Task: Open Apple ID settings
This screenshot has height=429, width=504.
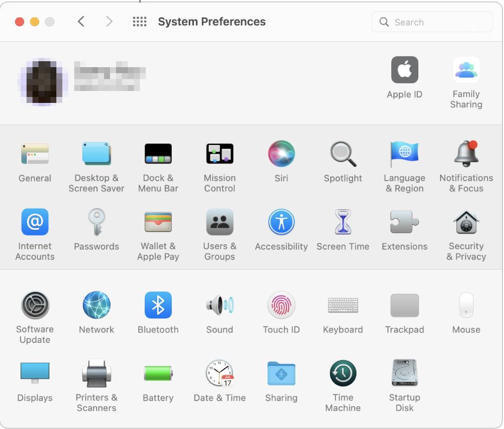Action: pos(405,70)
